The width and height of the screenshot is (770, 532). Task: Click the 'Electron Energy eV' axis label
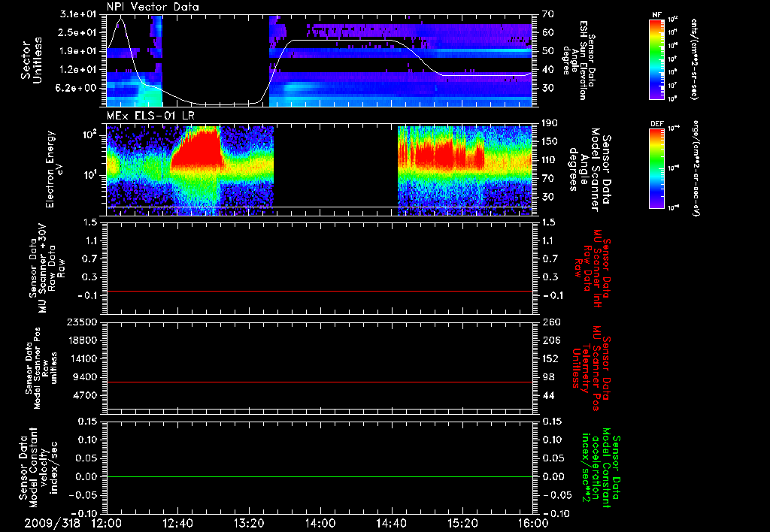click(x=55, y=169)
